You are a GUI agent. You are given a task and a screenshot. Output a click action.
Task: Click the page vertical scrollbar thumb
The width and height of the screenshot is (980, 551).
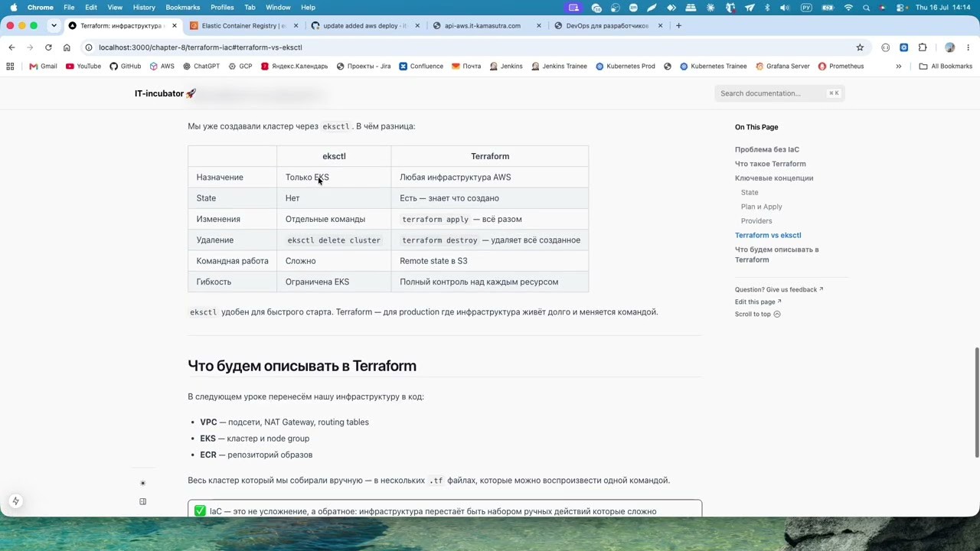coord(976,403)
